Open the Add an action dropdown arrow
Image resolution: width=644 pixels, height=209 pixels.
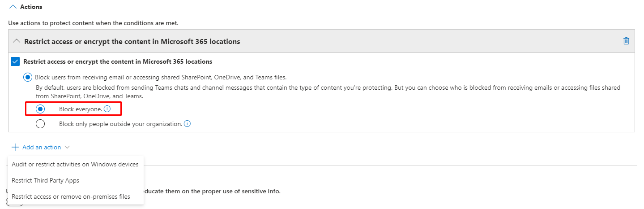coord(67,147)
